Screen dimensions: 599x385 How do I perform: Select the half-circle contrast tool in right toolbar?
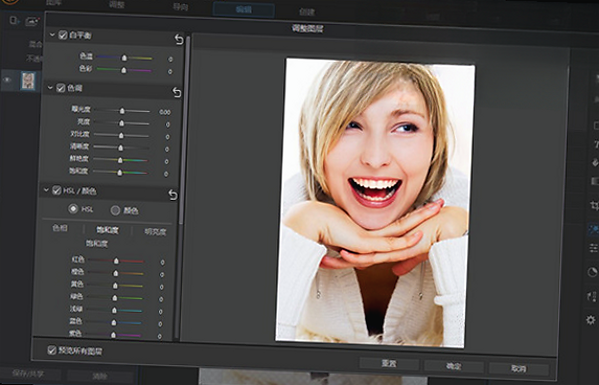[x=592, y=272]
